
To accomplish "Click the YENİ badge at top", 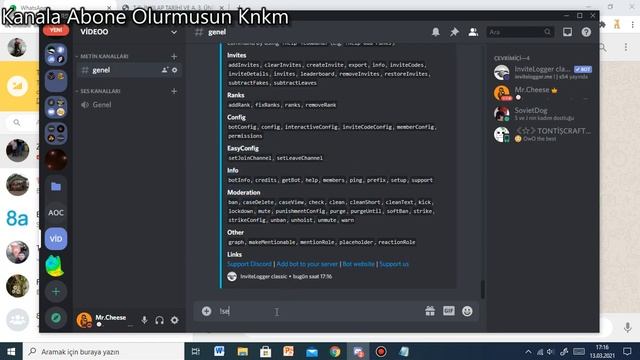I will click(x=56, y=30).
